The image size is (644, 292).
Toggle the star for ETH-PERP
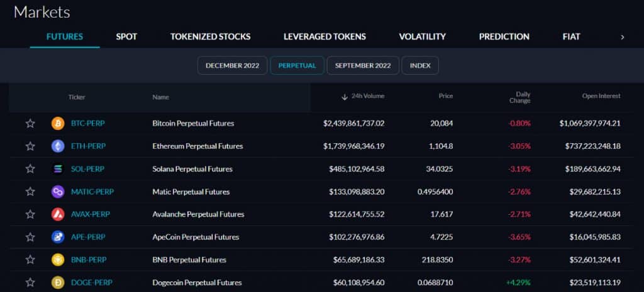(30, 146)
